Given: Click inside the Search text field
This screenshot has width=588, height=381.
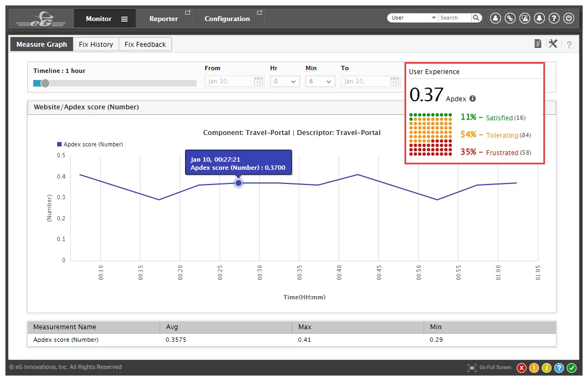Looking at the screenshot, I should click(x=455, y=17).
